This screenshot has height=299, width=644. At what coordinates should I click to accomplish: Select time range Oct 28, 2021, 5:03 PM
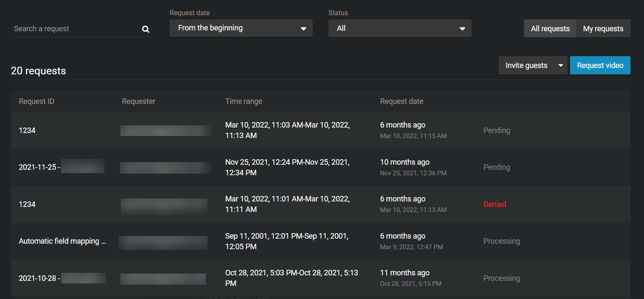pyautogui.click(x=292, y=278)
